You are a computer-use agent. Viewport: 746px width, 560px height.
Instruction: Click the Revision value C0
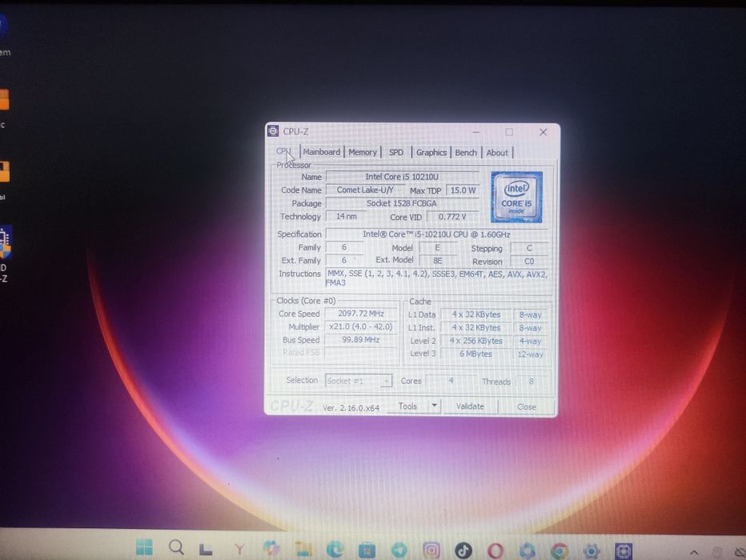point(529,262)
